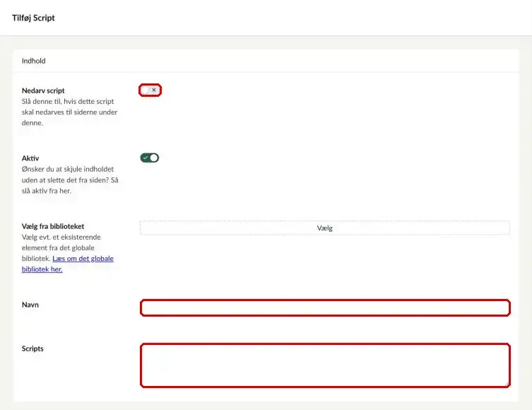Click the description under Aktiv
This screenshot has height=410, width=532.
tap(70, 180)
